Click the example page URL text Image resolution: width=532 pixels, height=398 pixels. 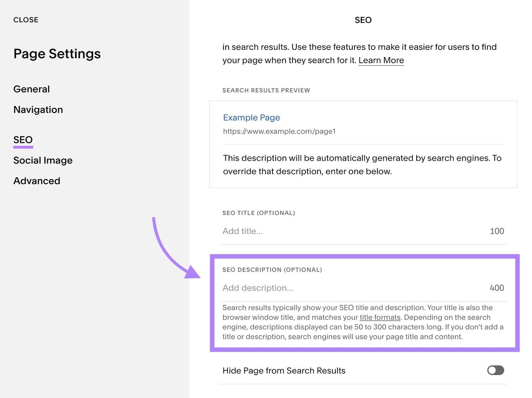point(279,131)
